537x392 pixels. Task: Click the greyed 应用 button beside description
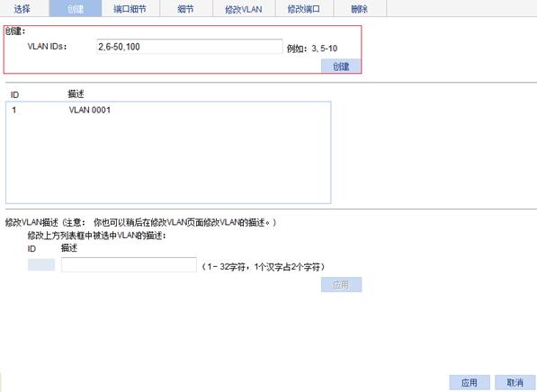(x=341, y=284)
